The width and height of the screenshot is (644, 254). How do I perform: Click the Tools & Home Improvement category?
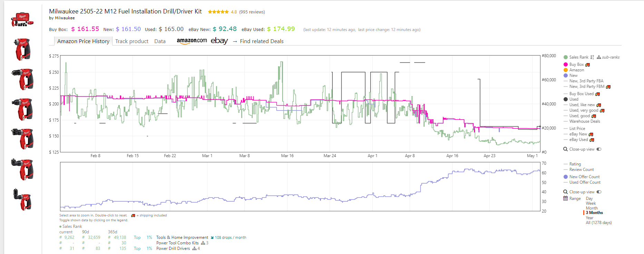(182, 237)
